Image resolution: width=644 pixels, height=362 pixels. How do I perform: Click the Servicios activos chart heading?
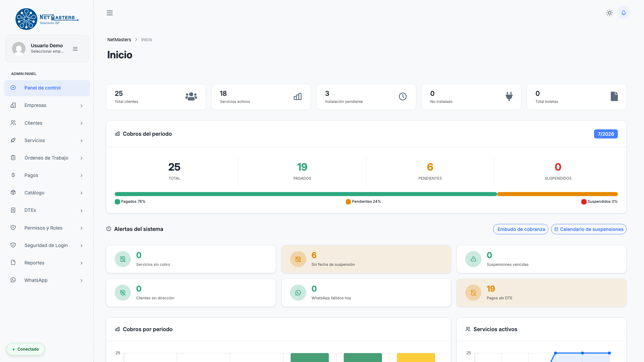(x=495, y=329)
